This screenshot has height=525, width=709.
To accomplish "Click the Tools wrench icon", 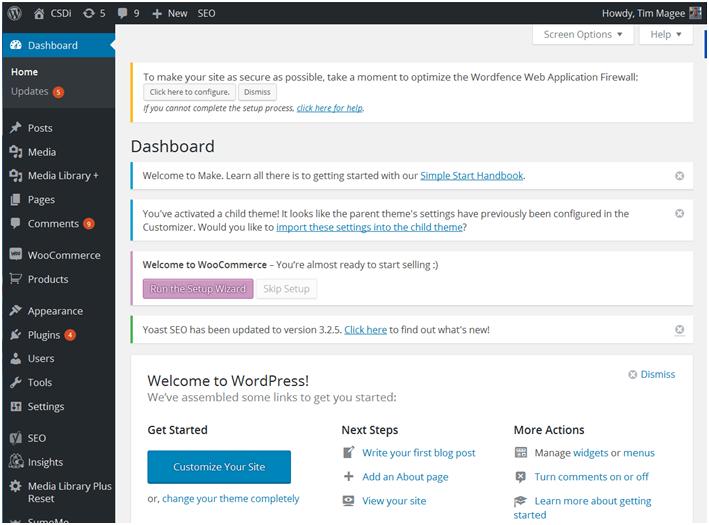I will (x=16, y=382).
